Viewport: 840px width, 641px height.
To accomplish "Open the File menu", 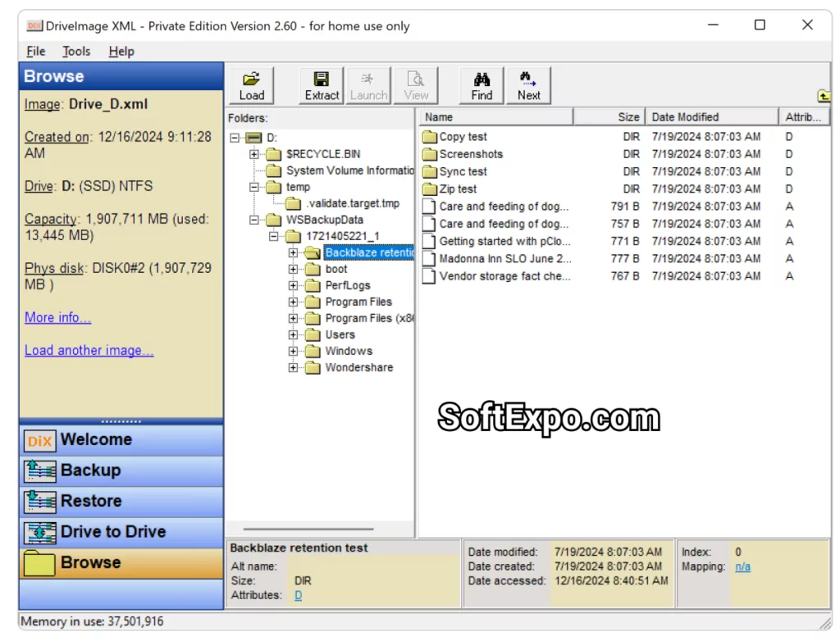I will click(35, 51).
